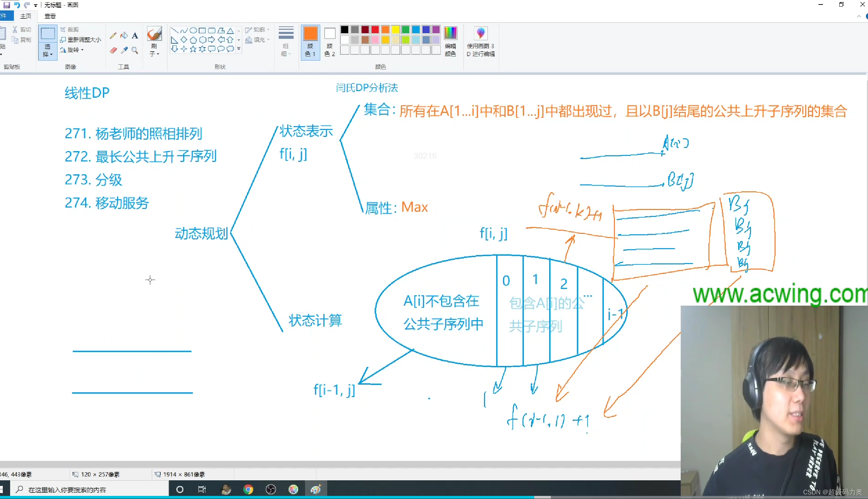Launch Chrome from the taskbar
The width and height of the screenshot is (868, 499).
pyautogui.click(x=248, y=489)
